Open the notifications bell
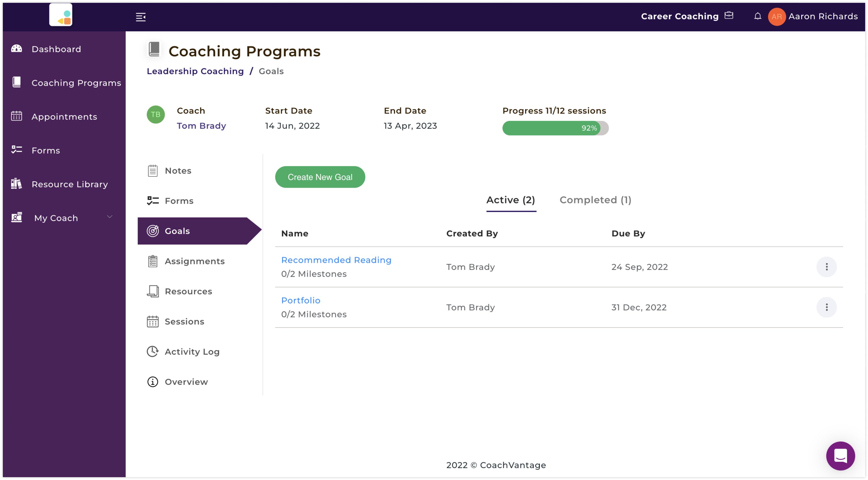This screenshot has width=868, height=480. pyautogui.click(x=758, y=16)
